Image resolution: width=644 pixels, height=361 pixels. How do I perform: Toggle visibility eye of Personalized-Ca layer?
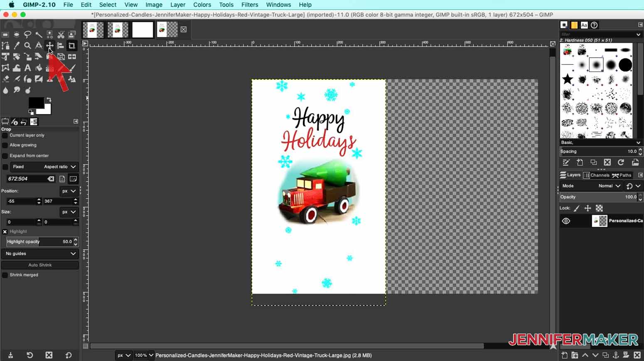pos(566,221)
